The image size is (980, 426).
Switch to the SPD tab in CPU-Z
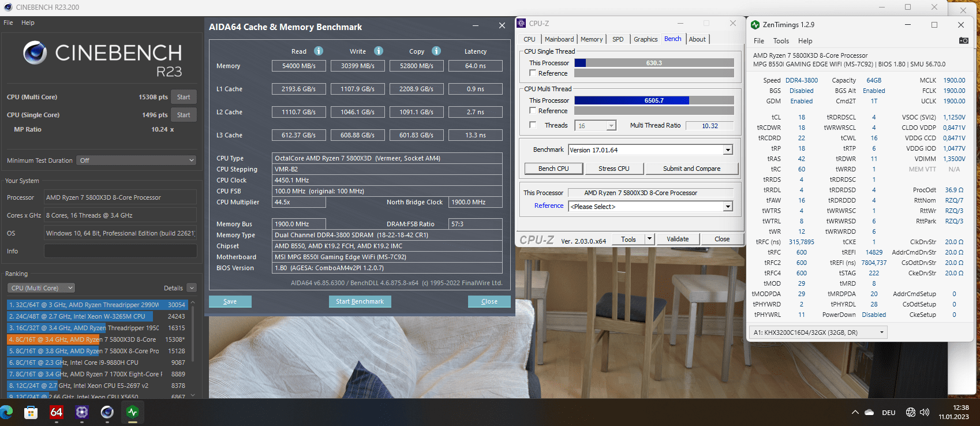pos(618,39)
